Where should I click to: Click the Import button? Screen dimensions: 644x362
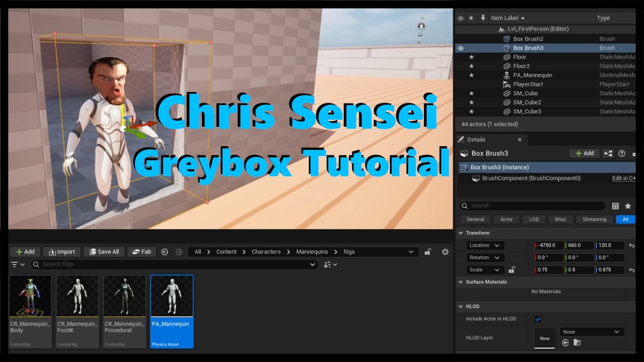pyautogui.click(x=62, y=252)
